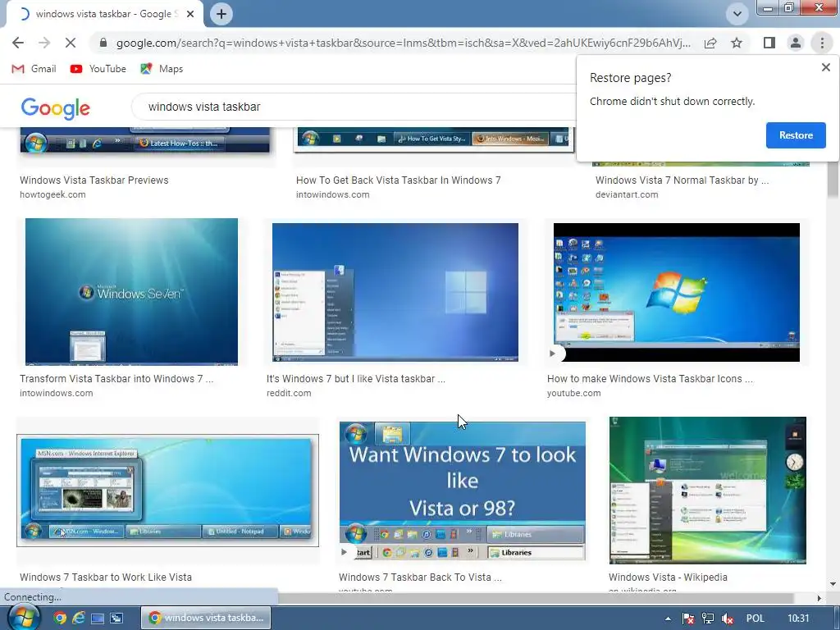Share this page icon in address bar
The height and width of the screenshot is (630, 840).
pos(710,43)
